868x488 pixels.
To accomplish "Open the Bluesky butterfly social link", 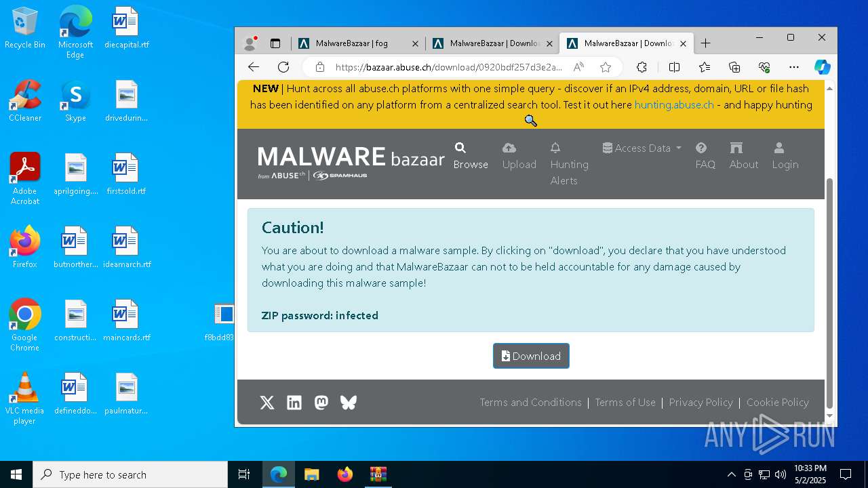I will tap(349, 403).
